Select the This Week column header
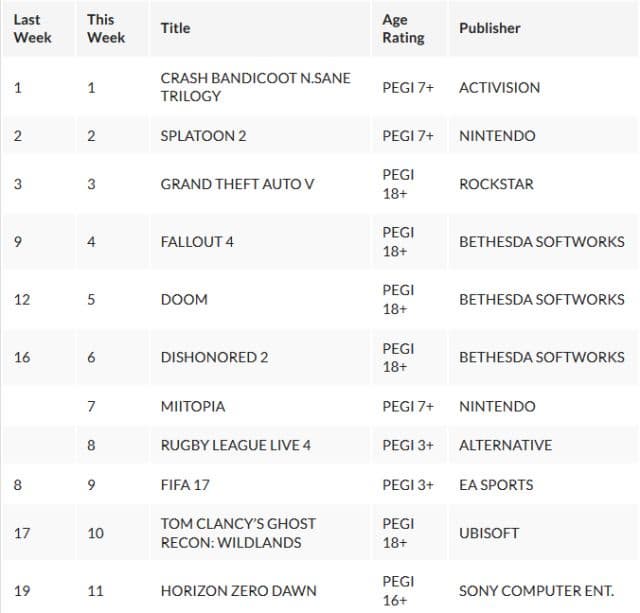This screenshot has width=640, height=613. point(106,28)
